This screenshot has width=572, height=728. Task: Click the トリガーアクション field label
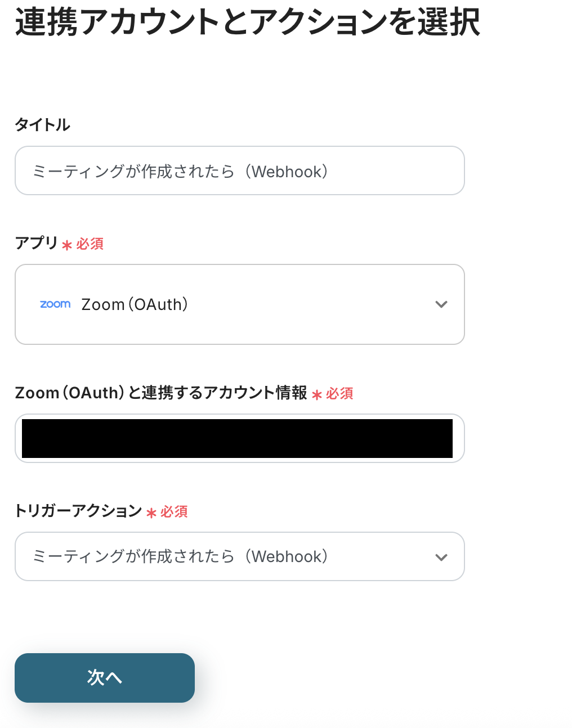point(78,511)
